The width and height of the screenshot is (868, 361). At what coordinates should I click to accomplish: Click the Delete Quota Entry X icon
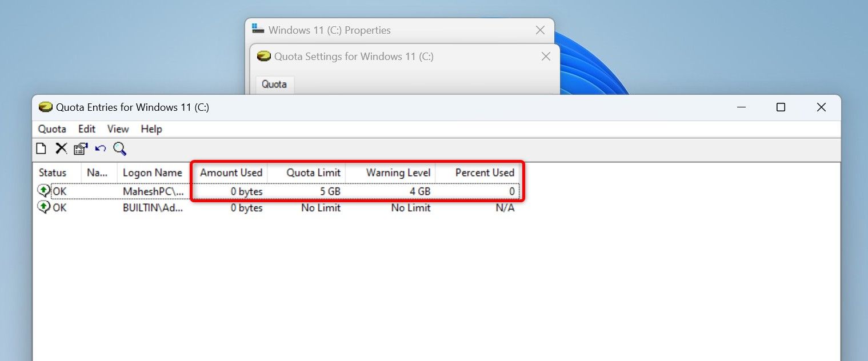(61, 149)
